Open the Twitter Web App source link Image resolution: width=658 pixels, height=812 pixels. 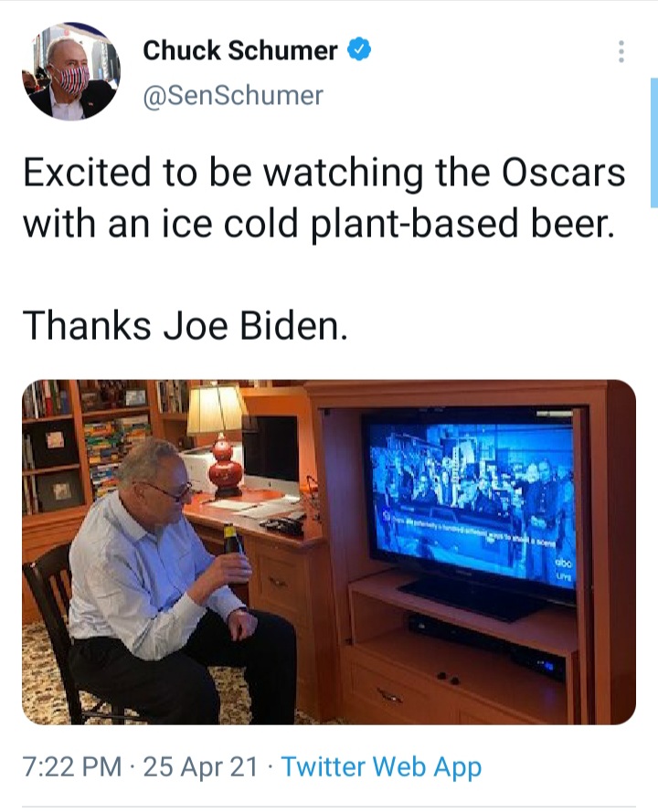(381, 768)
